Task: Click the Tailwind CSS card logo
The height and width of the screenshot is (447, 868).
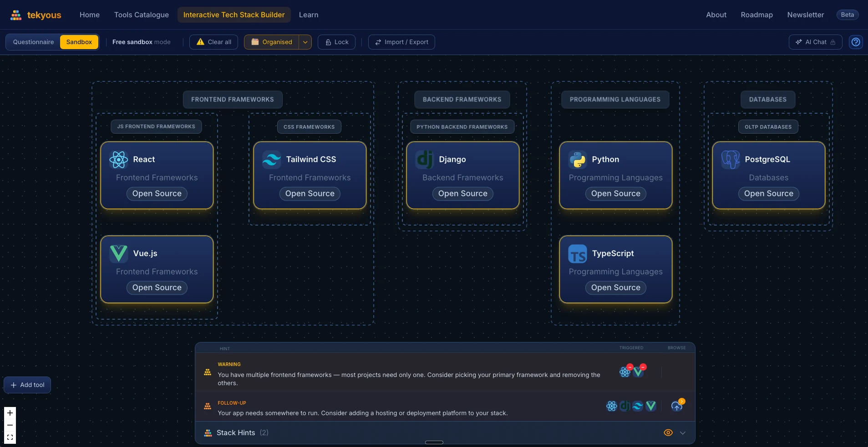Action: coord(272,160)
